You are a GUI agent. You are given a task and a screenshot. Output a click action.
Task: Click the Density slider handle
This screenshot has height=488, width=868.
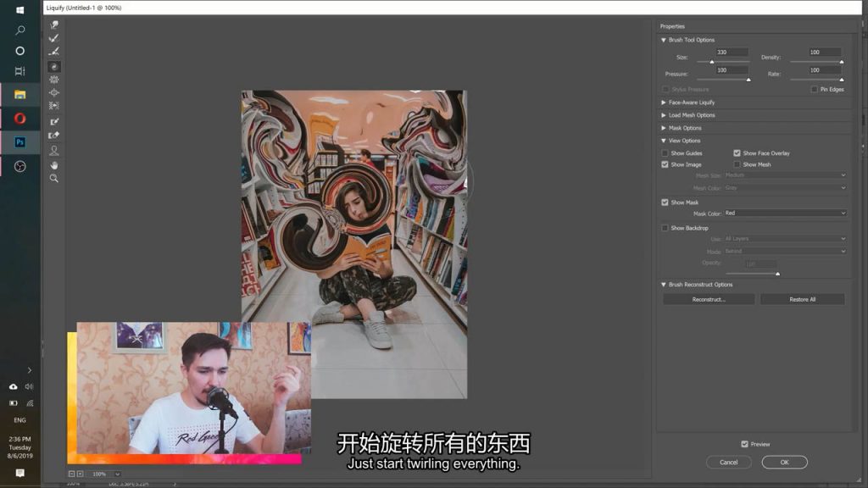click(842, 62)
